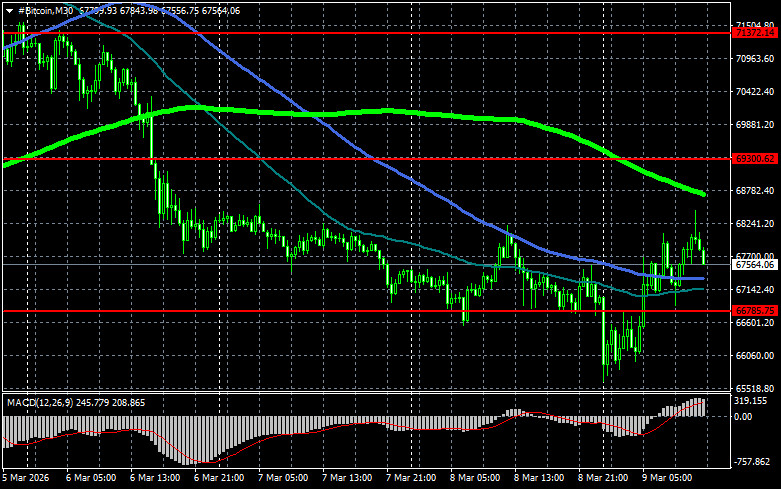Select the red 71372.14 price label
The image size is (781, 489).
pos(755,33)
